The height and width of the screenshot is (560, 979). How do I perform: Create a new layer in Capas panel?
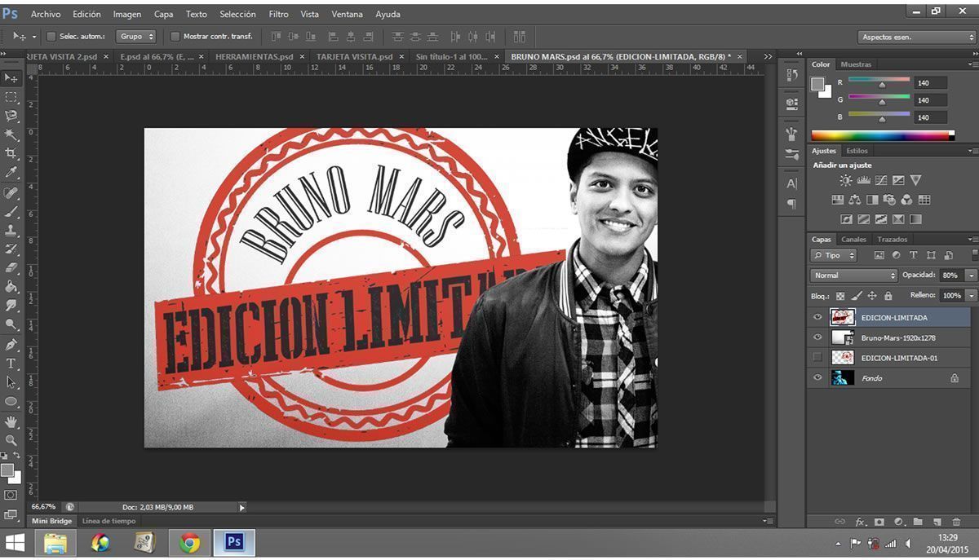point(937,522)
